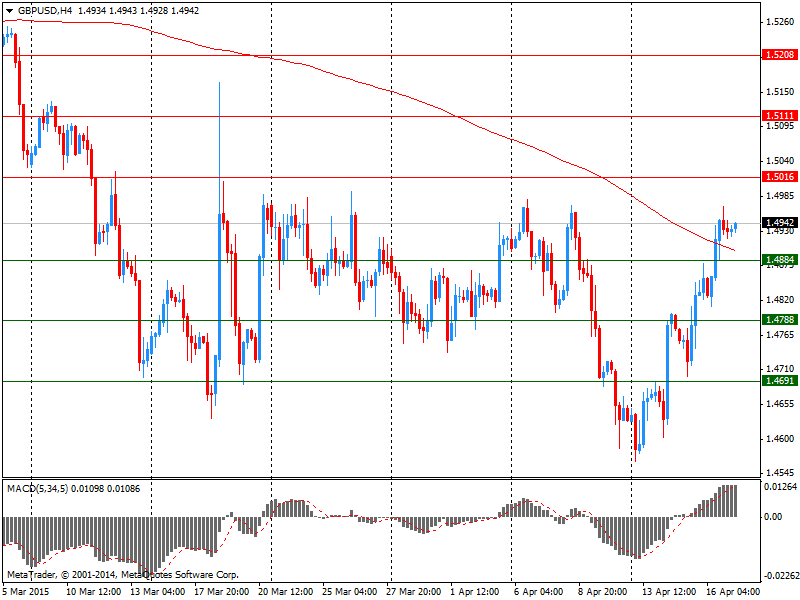
Task: Click the MACD(5,34,5) indicator label
Action: pos(37,489)
